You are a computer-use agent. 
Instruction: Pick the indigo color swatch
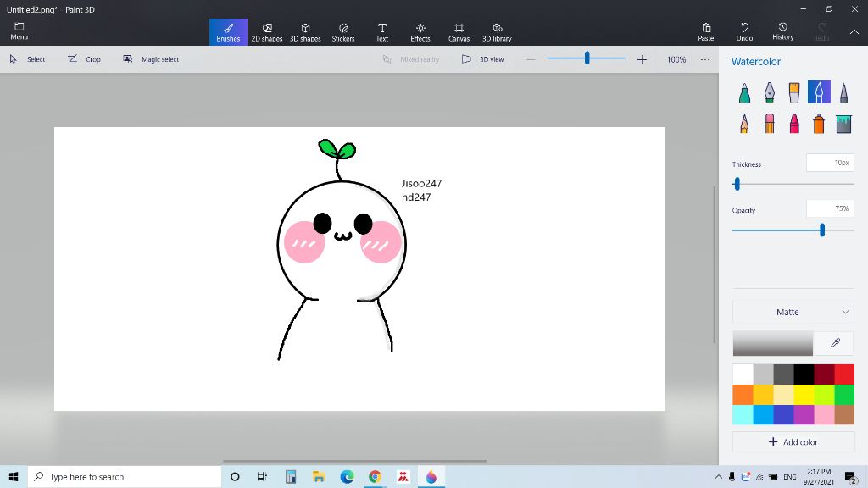coord(783,414)
